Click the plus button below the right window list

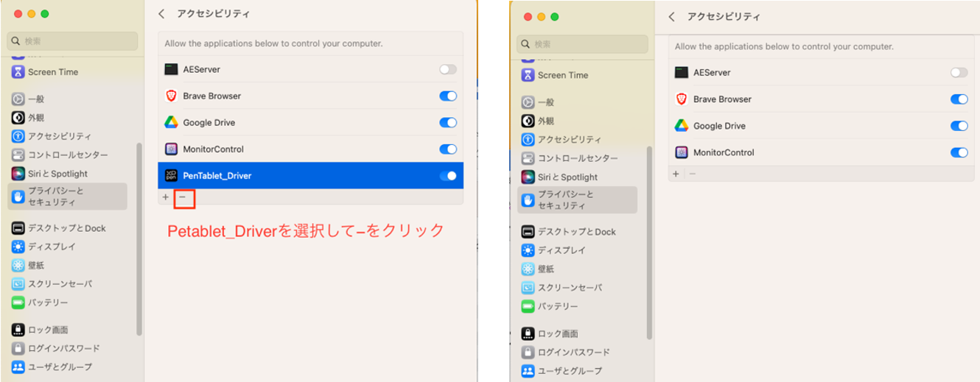point(676,174)
